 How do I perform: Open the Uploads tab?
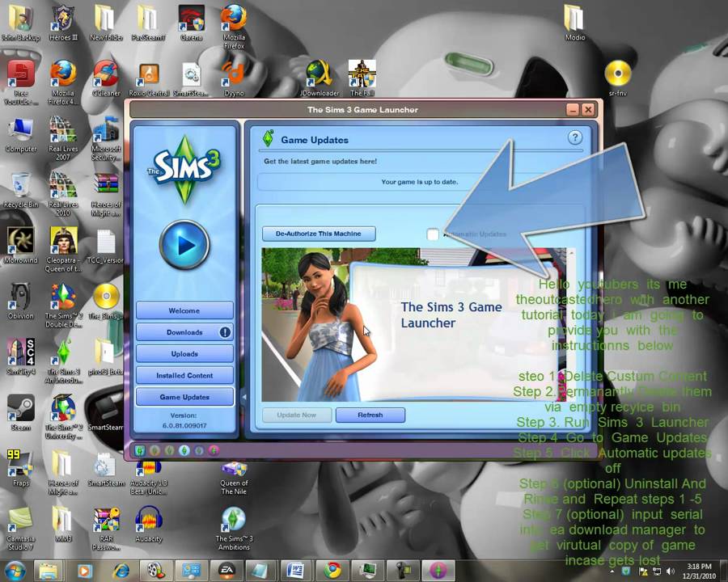184,354
